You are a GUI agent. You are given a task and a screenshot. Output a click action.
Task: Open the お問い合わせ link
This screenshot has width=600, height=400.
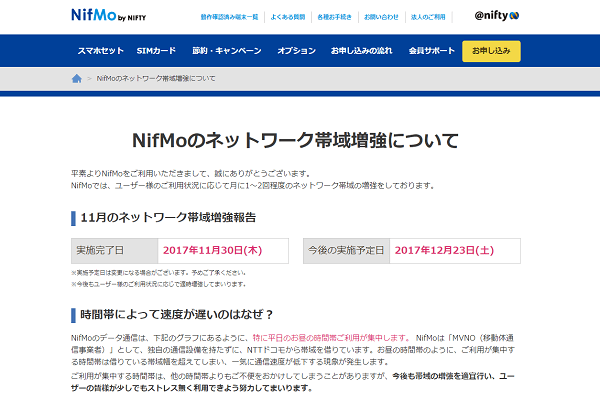[381, 17]
